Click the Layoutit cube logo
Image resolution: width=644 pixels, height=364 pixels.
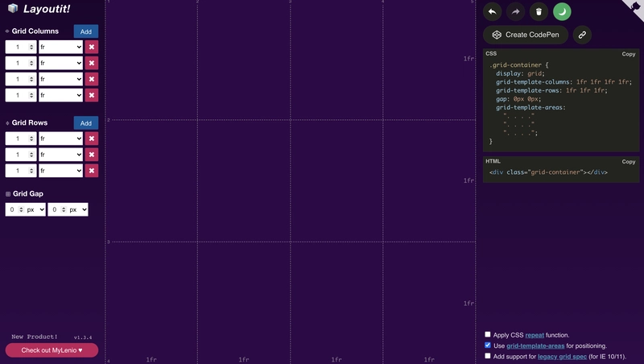13,8
